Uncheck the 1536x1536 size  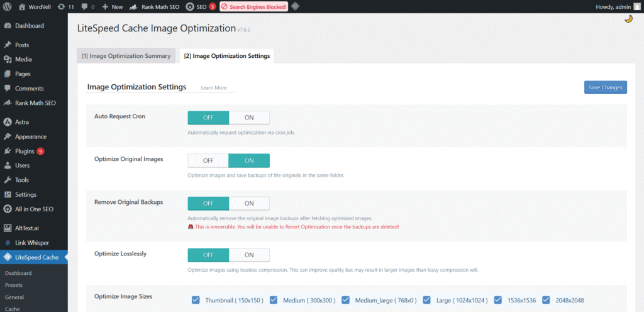[498, 300]
